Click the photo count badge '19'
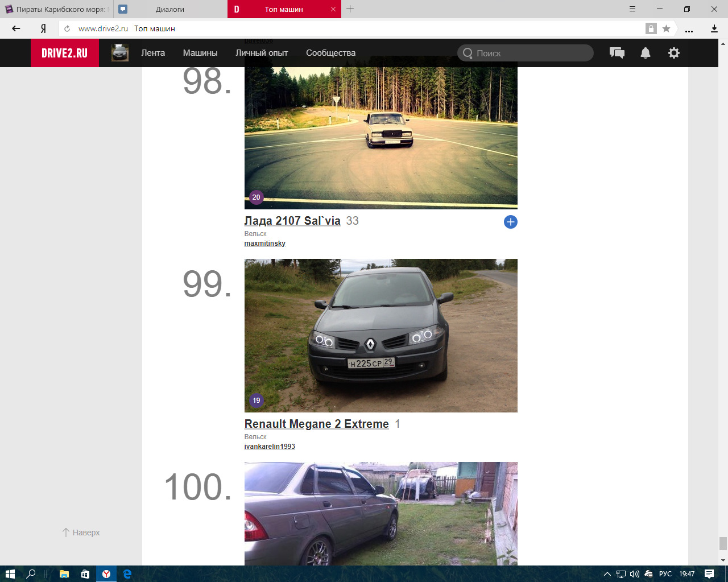Screen dimensions: 728x582 click(257, 401)
